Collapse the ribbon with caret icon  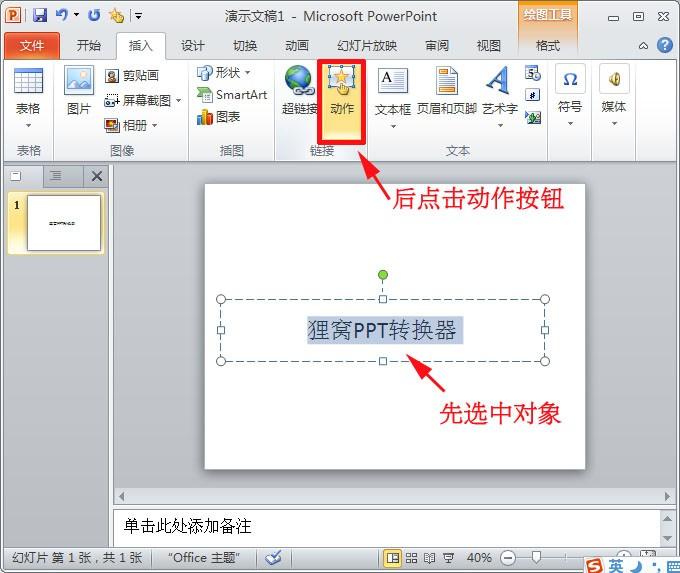[644, 46]
